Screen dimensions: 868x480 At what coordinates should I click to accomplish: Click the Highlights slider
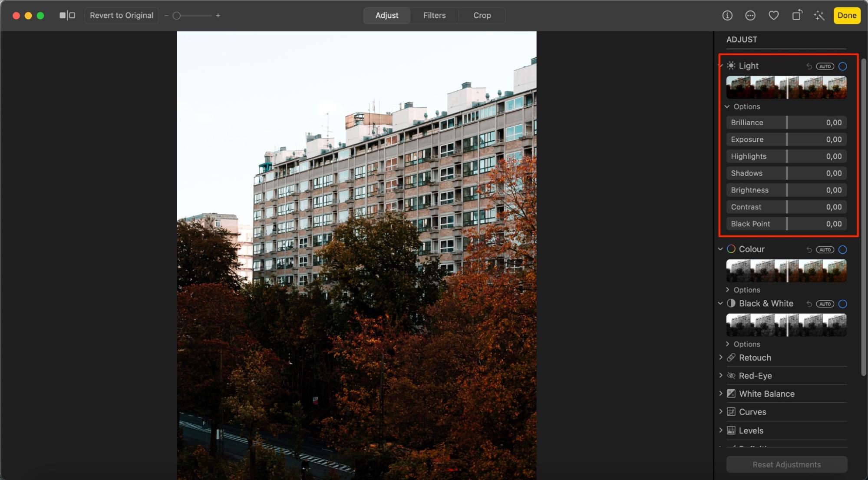[x=786, y=156]
